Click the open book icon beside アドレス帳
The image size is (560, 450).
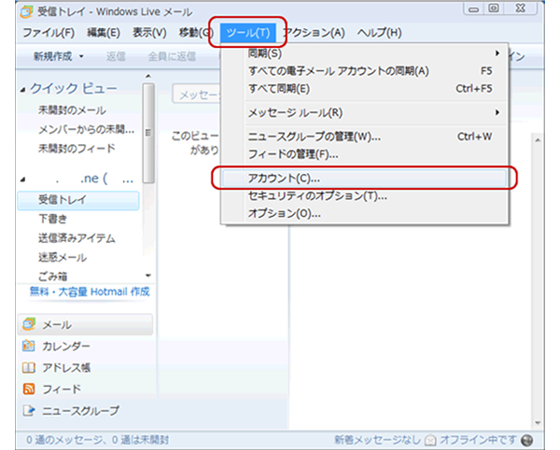click(29, 368)
